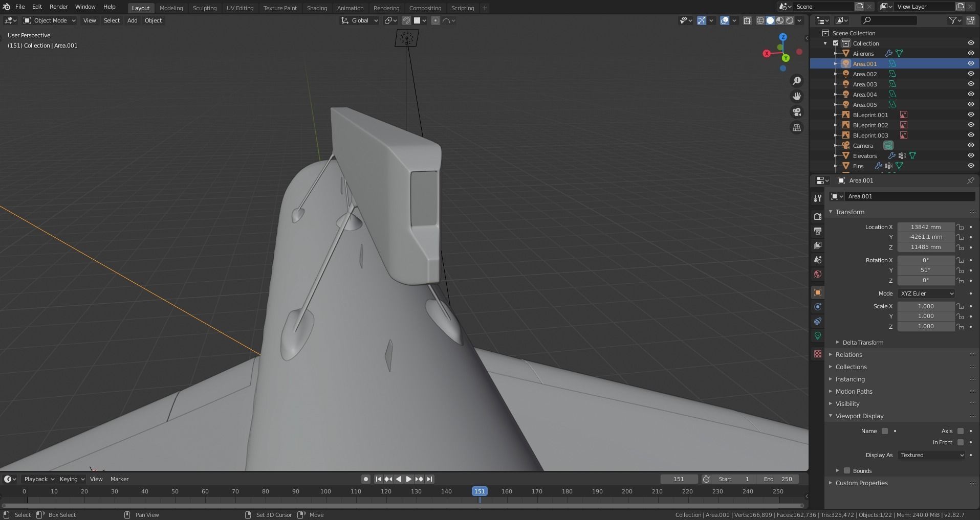
Task: Switch to Wireframe viewport shading
Action: 760,20
